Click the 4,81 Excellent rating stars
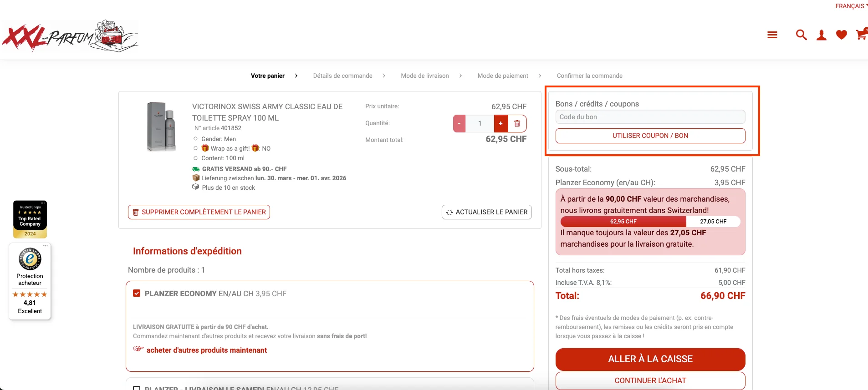The width and height of the screenshot is (868, 390). (30, 294)
